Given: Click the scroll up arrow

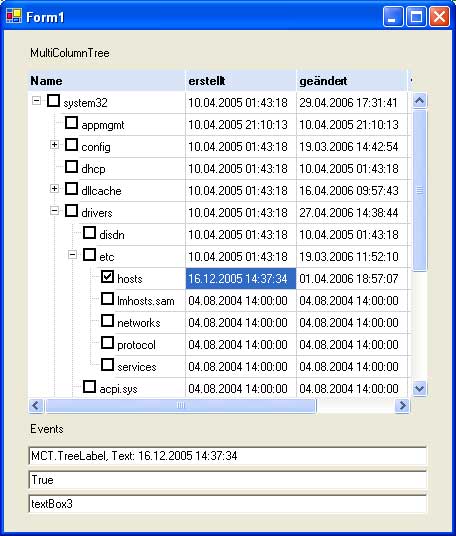Looking at the screenshot, I should (419, 100).
